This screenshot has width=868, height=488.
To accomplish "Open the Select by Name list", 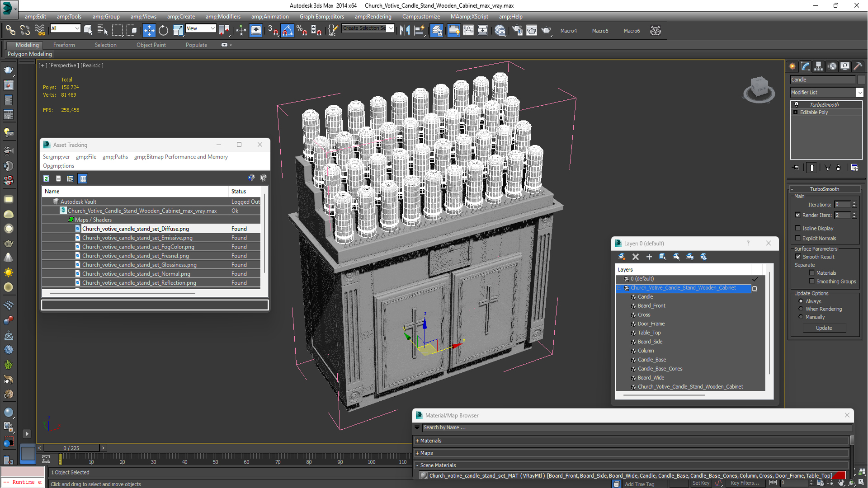I will click(x=103, y=30).
